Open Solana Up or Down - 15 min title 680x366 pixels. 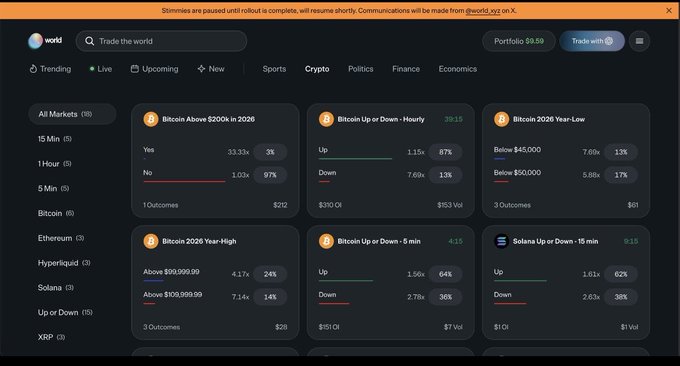point(556,241)
